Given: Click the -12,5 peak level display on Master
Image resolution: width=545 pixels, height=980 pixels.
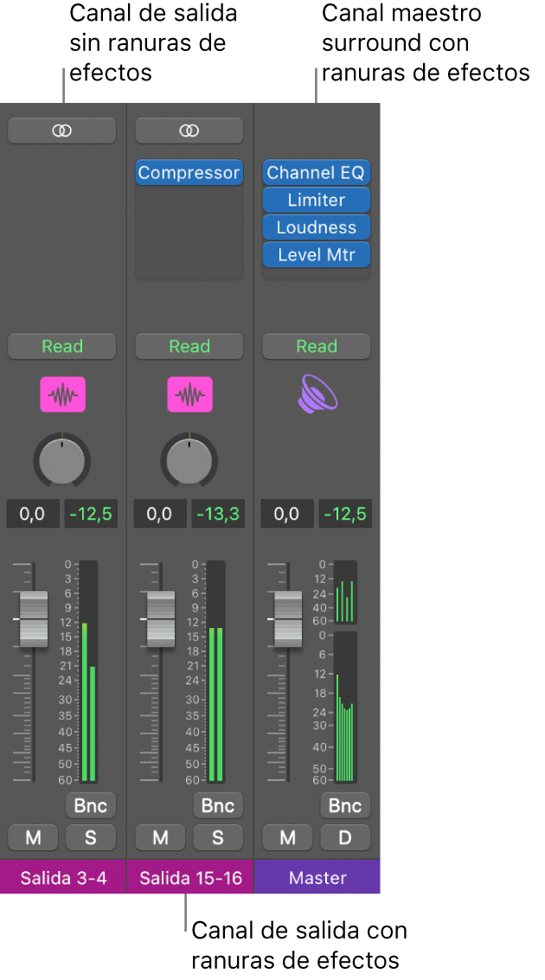Looking at the screenshot, I should coord(346,515).
